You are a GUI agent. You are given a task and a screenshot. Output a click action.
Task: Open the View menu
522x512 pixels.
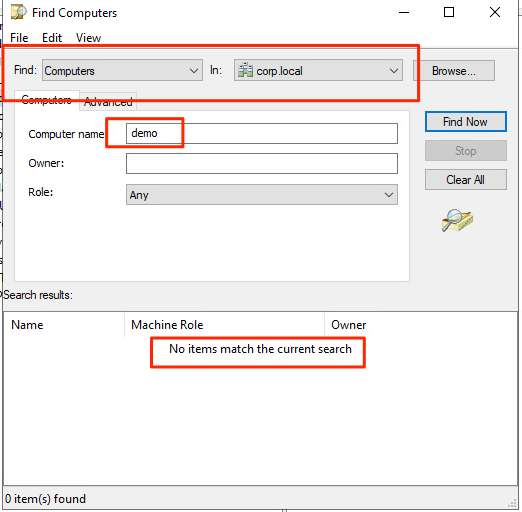[88, 38]
